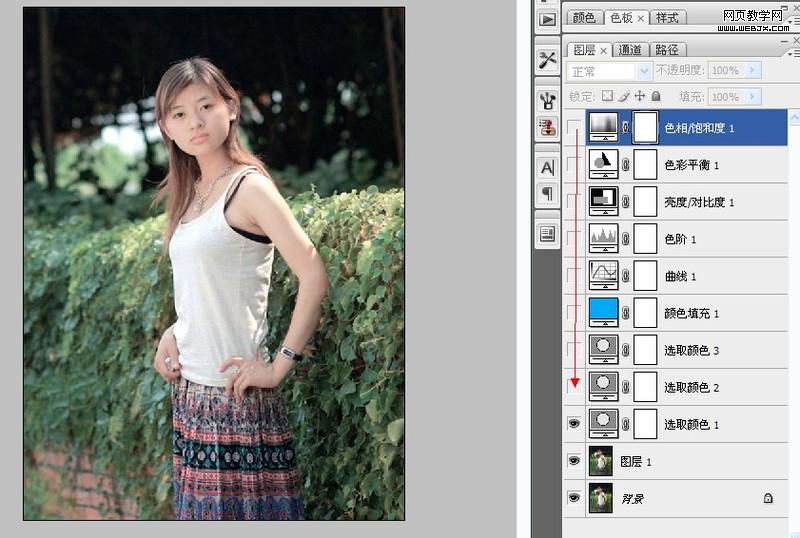Select the 选取颜色 1 adjustment icon

604,424
